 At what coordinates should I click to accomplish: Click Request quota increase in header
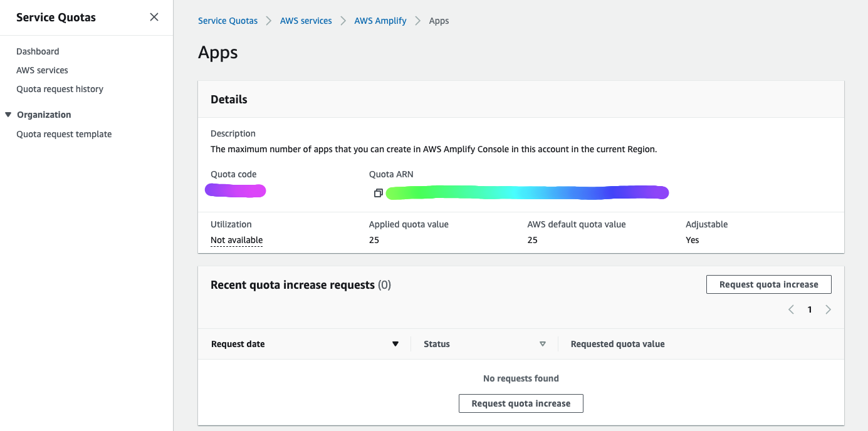pyautogui.click(x=769, y=284)
